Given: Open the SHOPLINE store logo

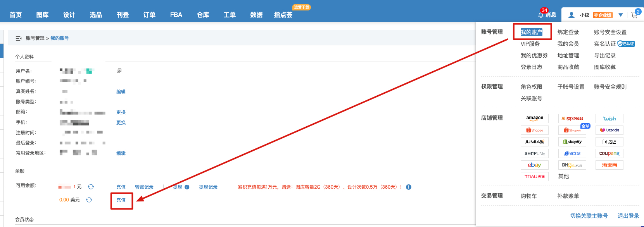Looking at the screenshot, I should pos(535,153).
